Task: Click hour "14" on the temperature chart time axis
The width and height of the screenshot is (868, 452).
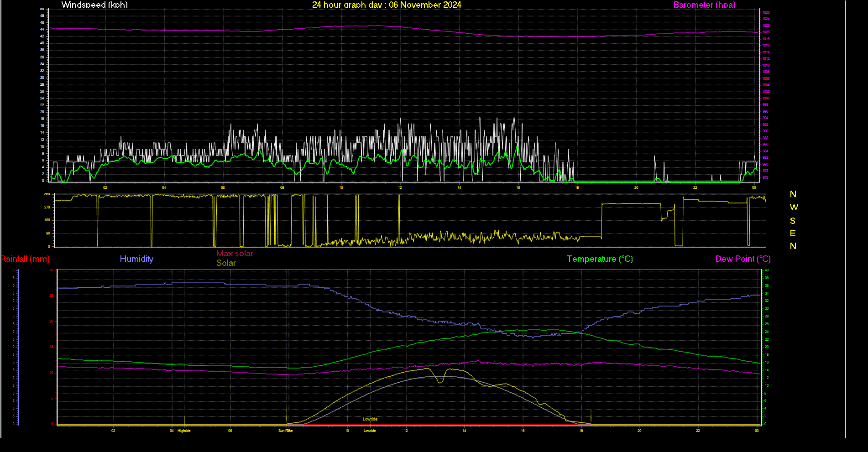Action: (x=464, y=431)
